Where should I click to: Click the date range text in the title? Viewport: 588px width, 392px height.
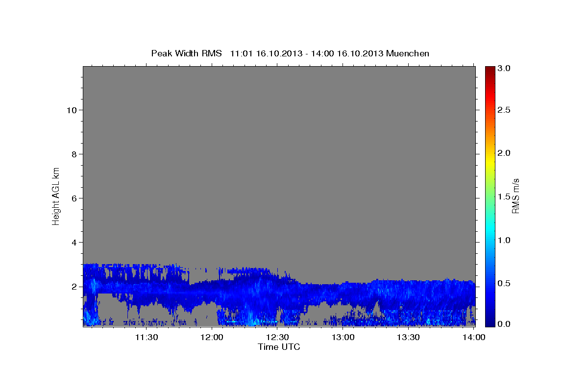click(x=307, y=53)
